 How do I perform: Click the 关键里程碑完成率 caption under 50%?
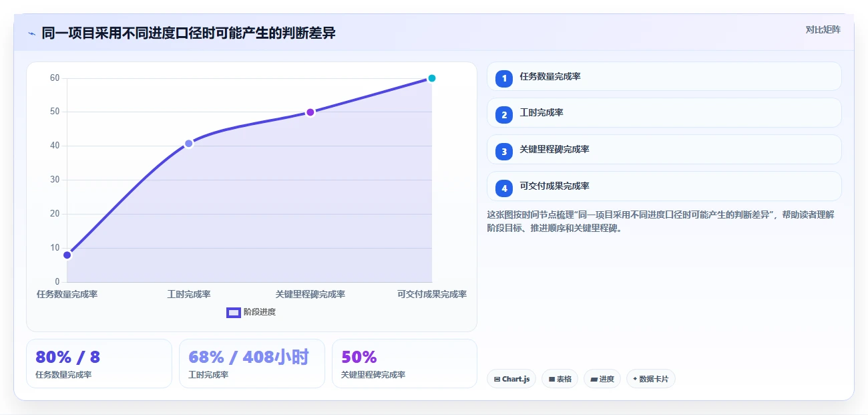point(373,375)
